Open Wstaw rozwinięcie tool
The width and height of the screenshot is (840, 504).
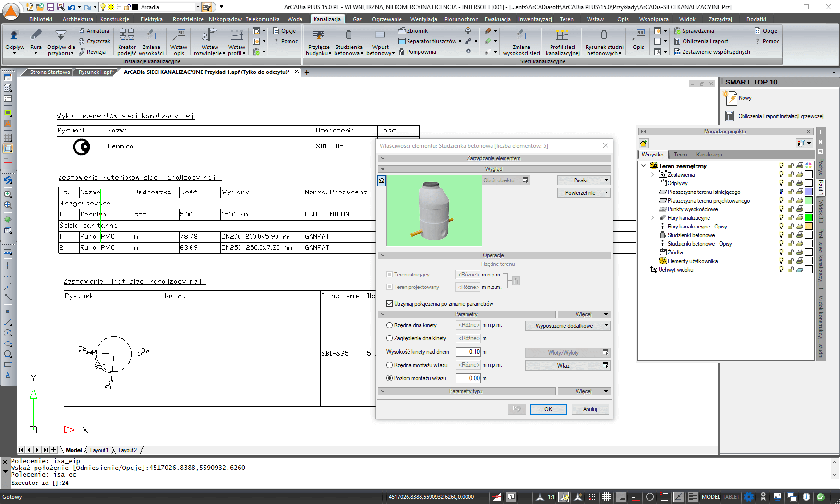coord(210,41)
